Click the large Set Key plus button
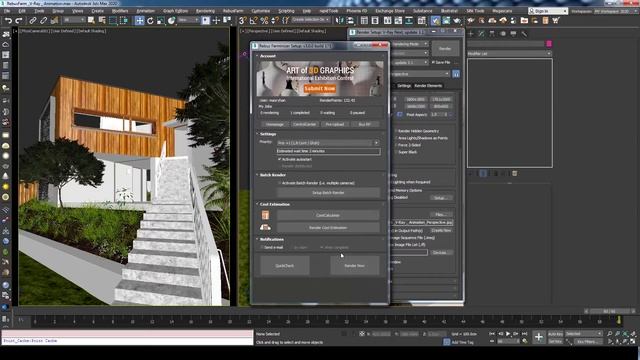The image size is (640, 360). 539,337
